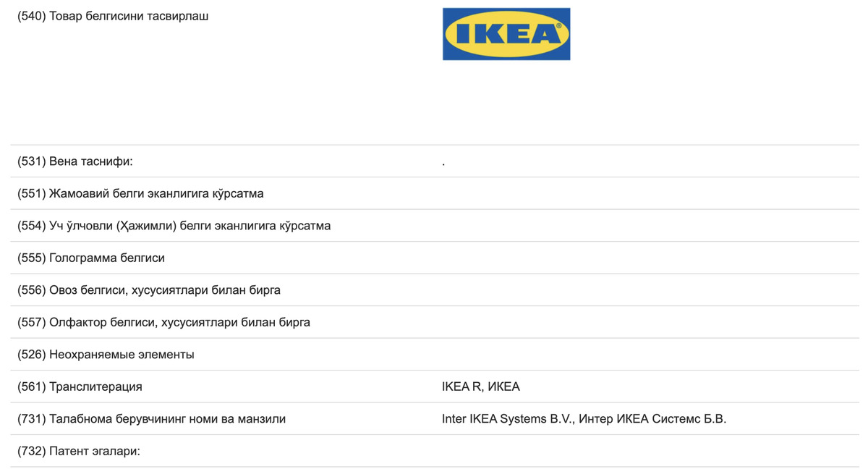Click the (531) Вена таснифи field label
Screen dimensions: 868x469
[75, 161]
